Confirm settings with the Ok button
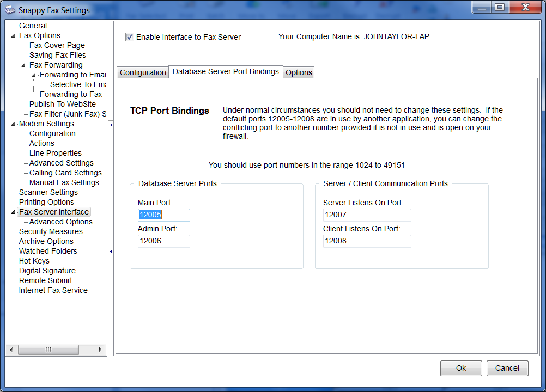 [x=461, y=368]
